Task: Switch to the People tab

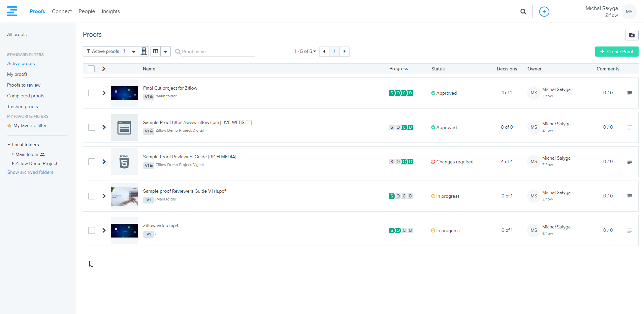Action: [x=87, y=11]
